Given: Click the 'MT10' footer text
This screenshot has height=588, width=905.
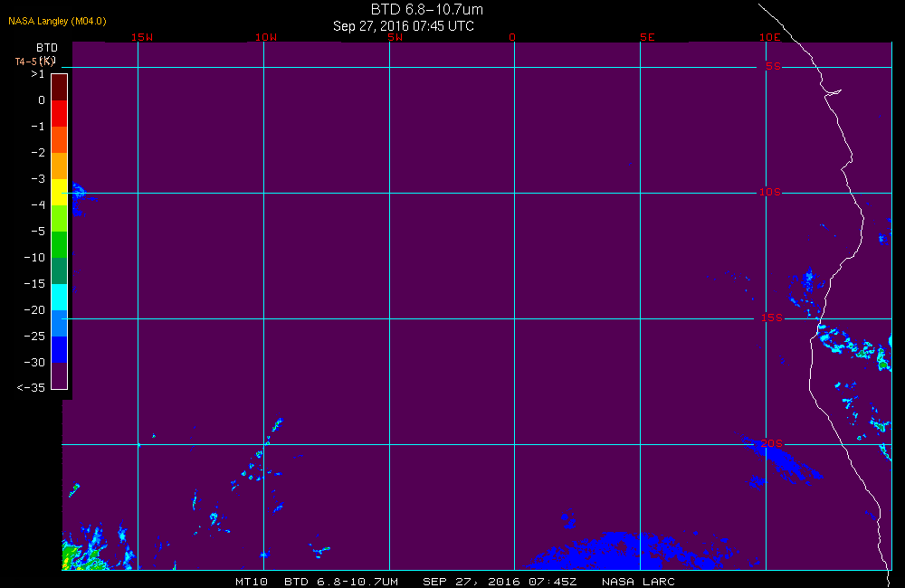Looking at the screenshot, I should click(x=252, y=582).
